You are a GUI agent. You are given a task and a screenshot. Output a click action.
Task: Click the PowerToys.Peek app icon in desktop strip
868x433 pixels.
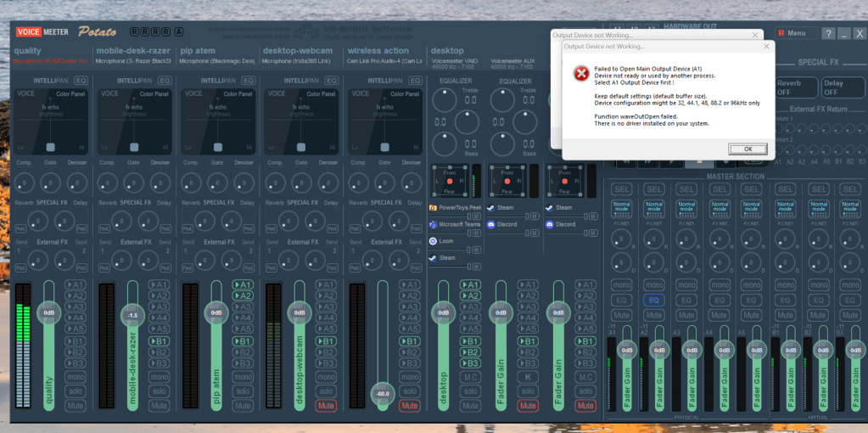pyautogui.click(x=433, y=208)
